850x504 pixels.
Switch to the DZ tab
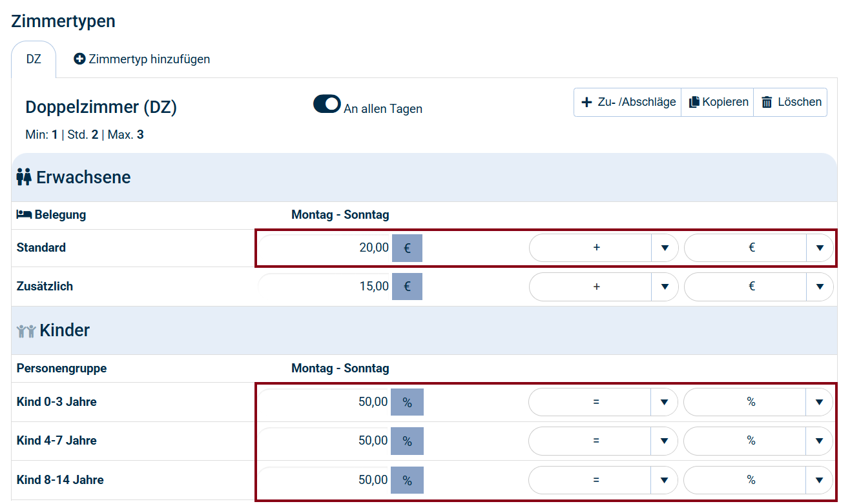[34, 59]
